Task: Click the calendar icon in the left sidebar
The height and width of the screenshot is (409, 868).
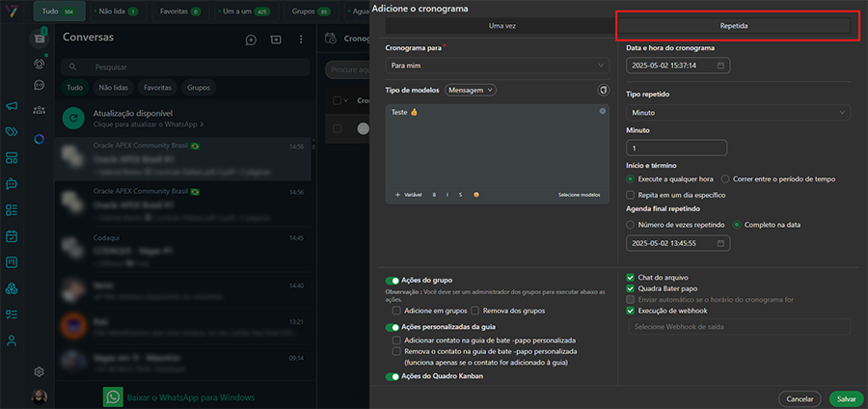Action: [12, 235]
